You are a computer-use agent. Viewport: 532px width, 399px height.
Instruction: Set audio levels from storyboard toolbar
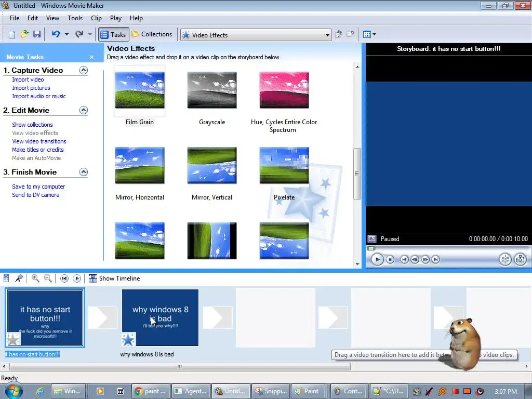coord(6,278)
